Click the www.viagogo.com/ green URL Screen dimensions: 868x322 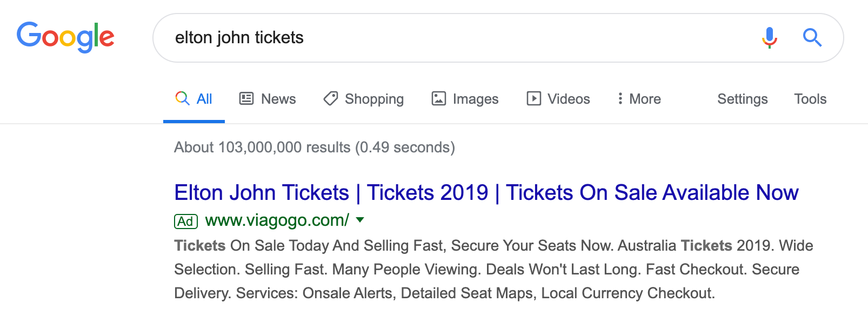[277, 220]
